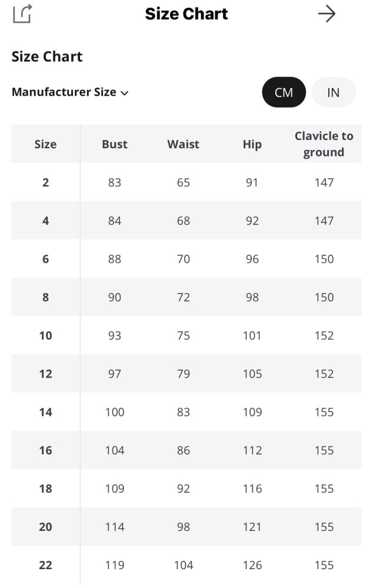Switch measurement units to CM
Image resolution: width=373 pixels, height=588 pixels.
(x=284, y=92)
